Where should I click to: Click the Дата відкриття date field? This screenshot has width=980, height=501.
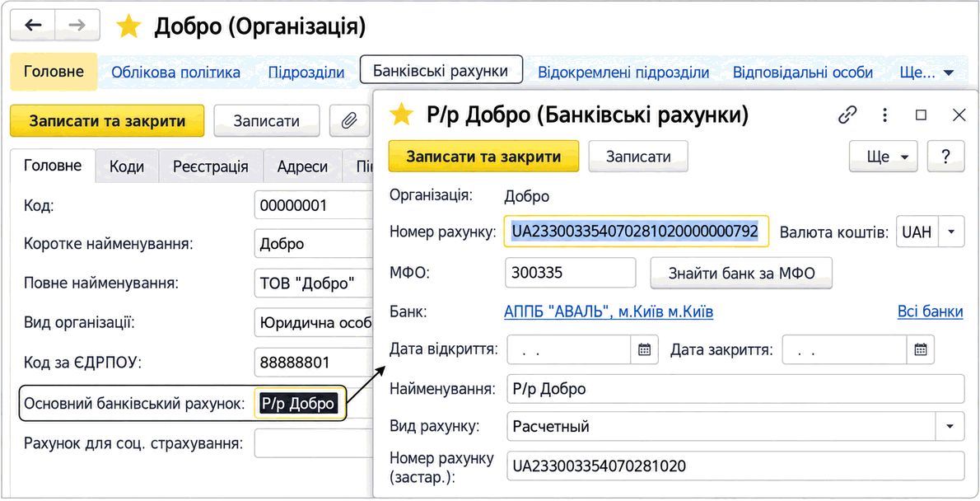click(569, 349)
